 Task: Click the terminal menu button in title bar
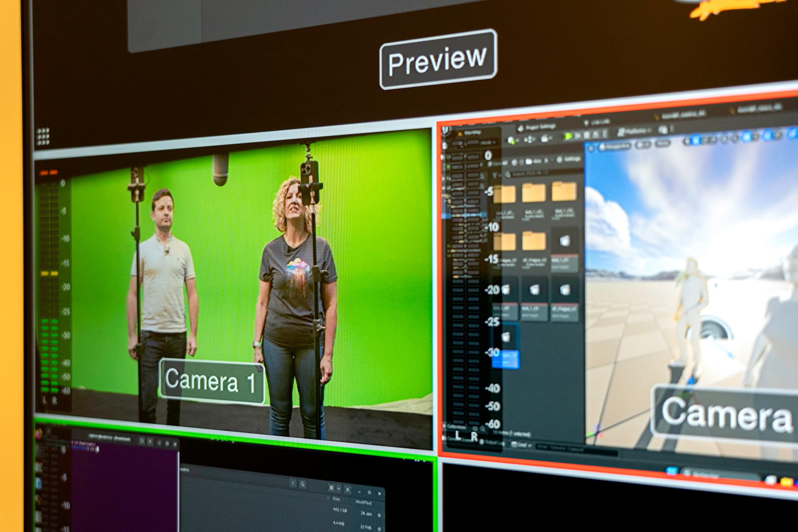coord(150,441)
